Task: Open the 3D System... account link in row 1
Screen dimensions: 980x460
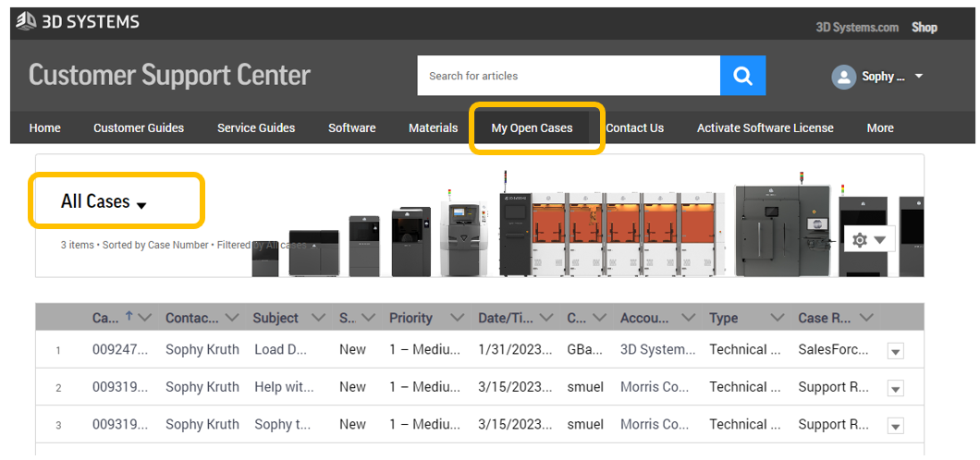Action: tap(657, 349)
